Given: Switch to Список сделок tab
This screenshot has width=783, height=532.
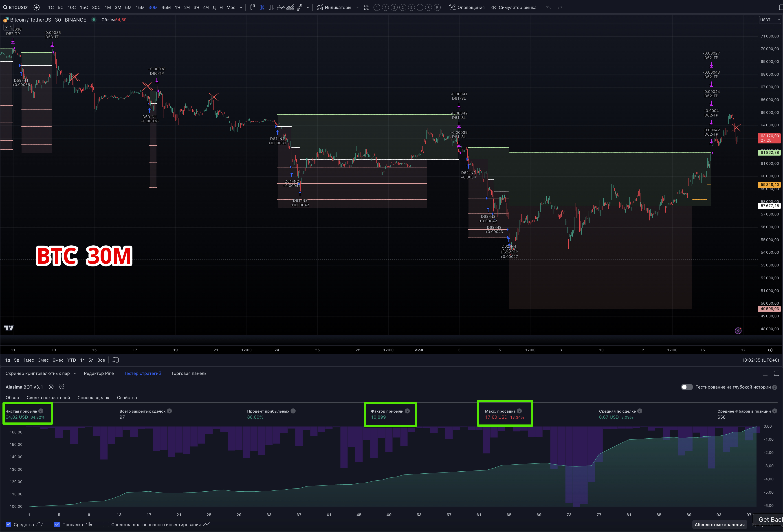Looking at the screenshot, I should click(x=93, y=398).
